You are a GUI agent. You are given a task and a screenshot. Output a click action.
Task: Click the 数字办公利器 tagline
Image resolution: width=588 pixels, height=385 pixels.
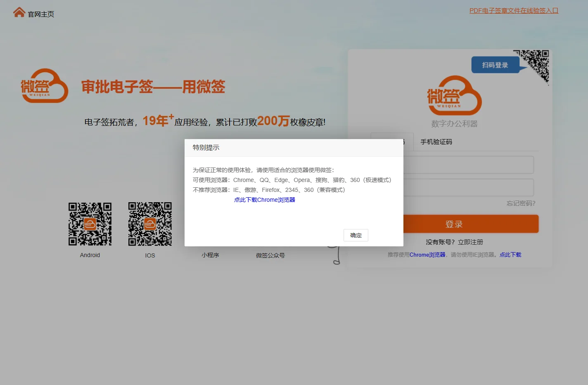(x=454, y=124)
